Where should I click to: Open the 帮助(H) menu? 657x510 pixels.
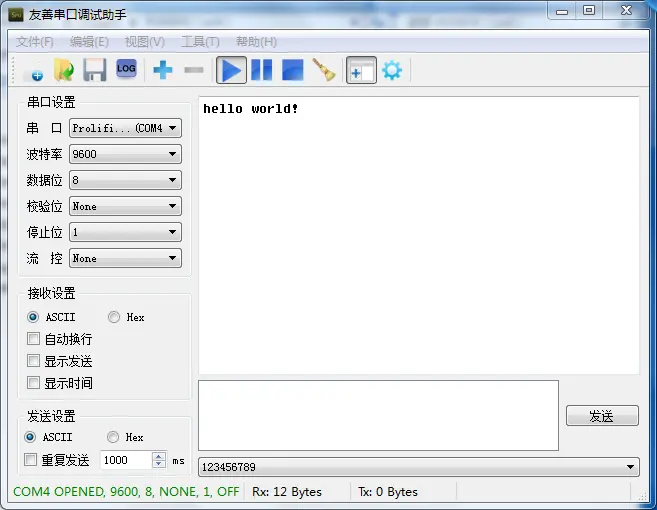[x=256, y=42]
